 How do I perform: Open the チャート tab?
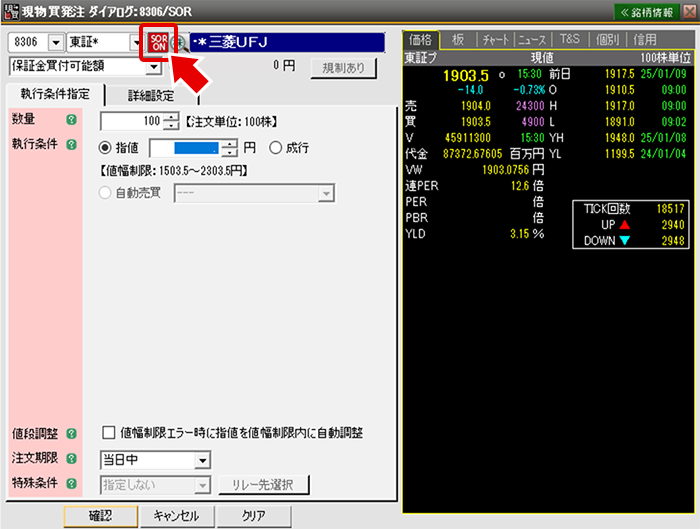click(494, 39)
